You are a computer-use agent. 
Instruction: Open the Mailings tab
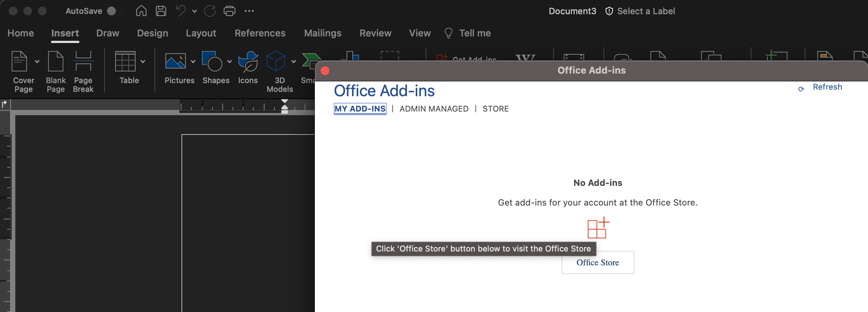tap(323, 33)
